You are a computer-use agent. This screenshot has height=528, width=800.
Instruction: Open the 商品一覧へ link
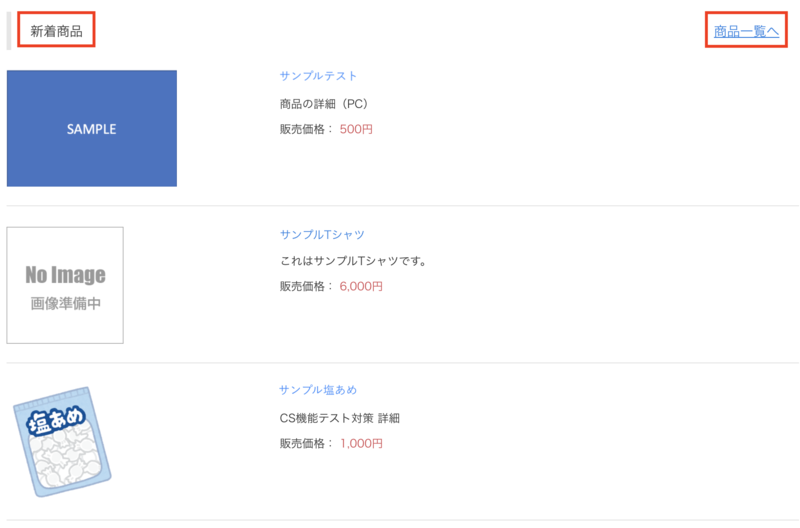click(746, 32)
